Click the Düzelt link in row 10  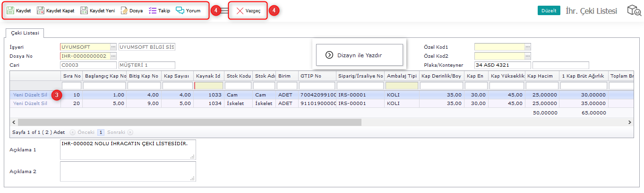click(x=33, y=95)
